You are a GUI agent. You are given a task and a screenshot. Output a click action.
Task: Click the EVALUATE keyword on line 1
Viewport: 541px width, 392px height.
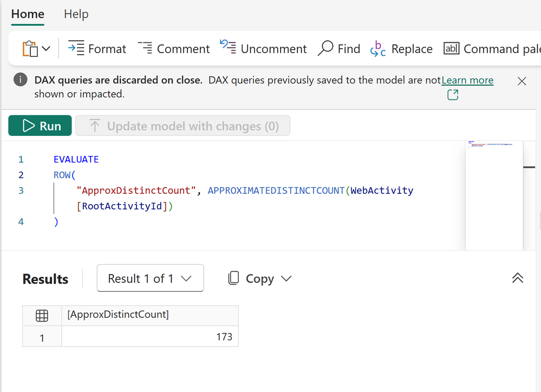click(x=76, y=159)
